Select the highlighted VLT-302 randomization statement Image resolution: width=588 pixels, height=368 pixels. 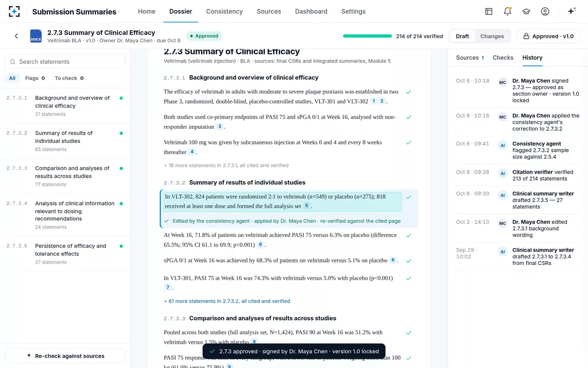click(283, 201)
